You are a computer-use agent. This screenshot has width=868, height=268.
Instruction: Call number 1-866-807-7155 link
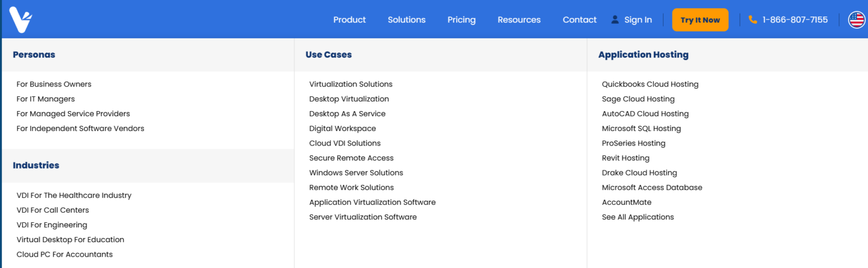tap(795, 20)
